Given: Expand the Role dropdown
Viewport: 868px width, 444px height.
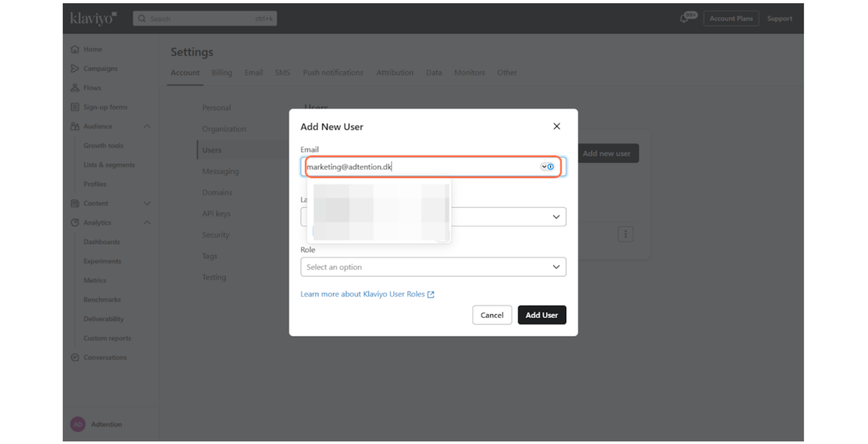Looking at the screenshot, I should 433,267.
